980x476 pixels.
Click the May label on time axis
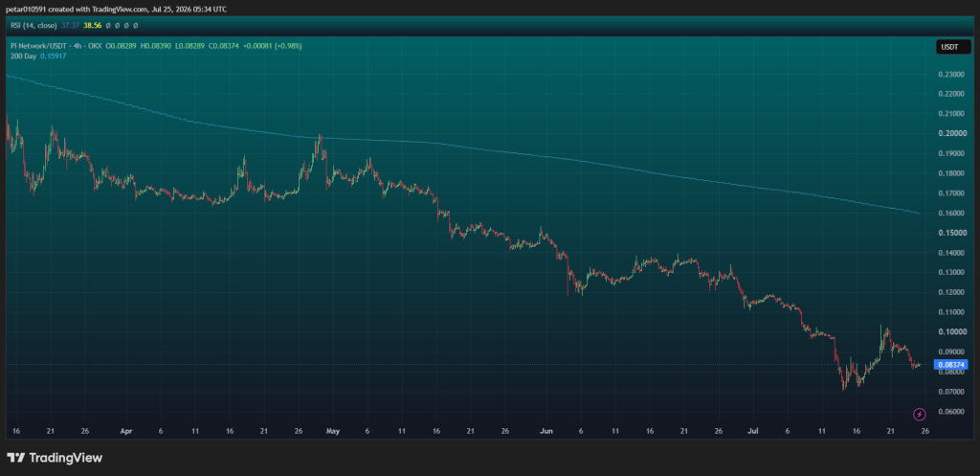coord(334,432)
